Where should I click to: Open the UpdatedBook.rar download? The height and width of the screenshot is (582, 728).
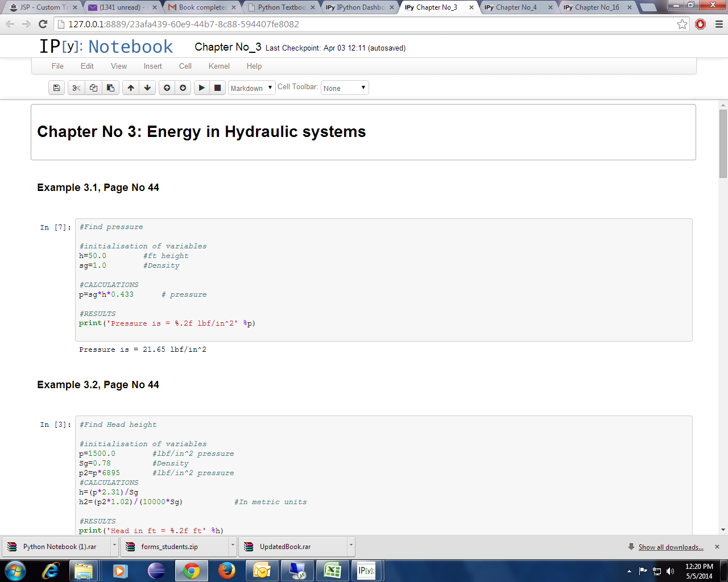pyautogui.click(x=285, y=547)
